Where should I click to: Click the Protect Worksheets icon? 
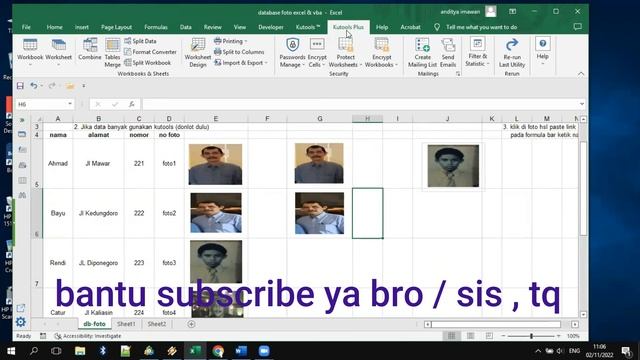(345, 52)
